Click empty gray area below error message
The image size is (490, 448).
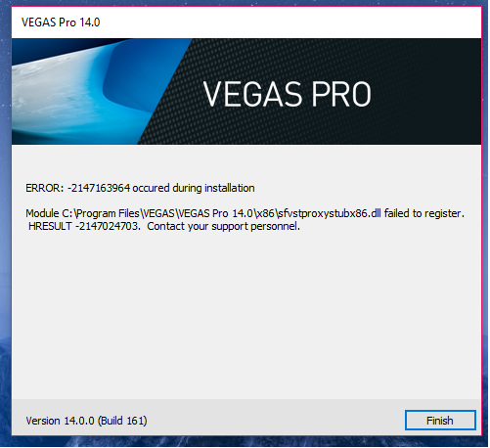coord(246,313)
